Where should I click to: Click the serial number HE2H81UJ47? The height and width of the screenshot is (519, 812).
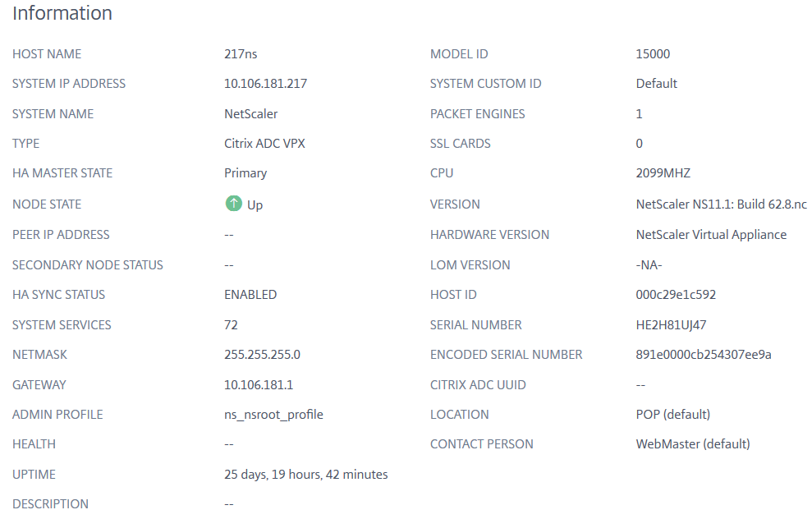671,324
